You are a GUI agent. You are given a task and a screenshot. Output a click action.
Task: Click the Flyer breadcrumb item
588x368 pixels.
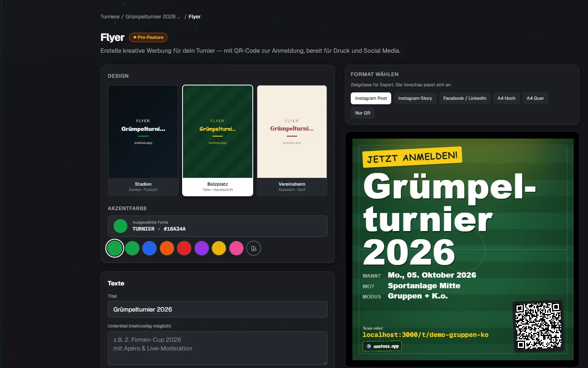tap(194, 17)
